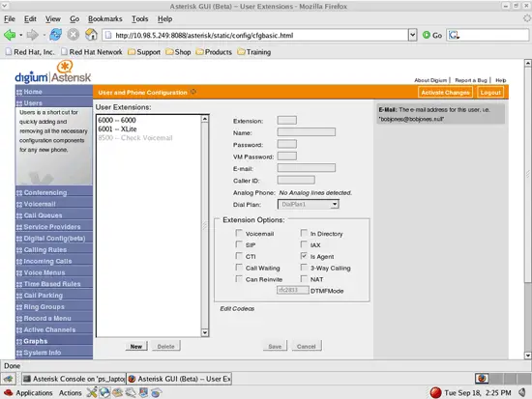Expand the URL address bar history dropdown

[x=413, y=35]
